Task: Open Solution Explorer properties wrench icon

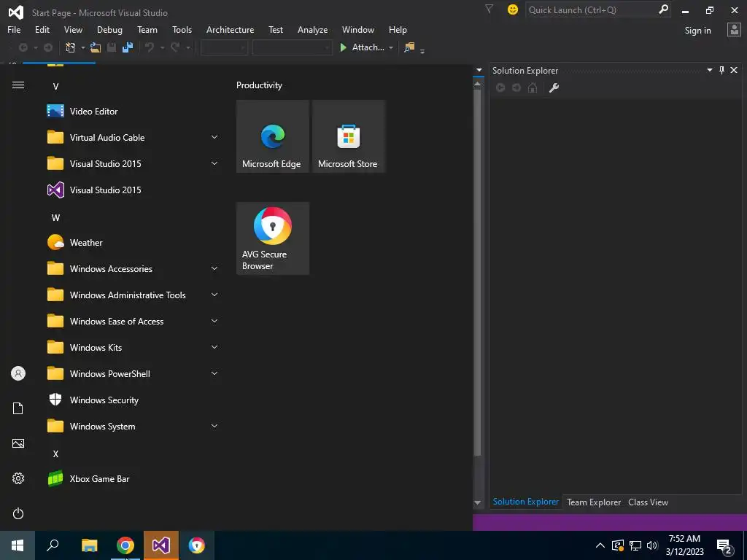Action: point(554,87)
